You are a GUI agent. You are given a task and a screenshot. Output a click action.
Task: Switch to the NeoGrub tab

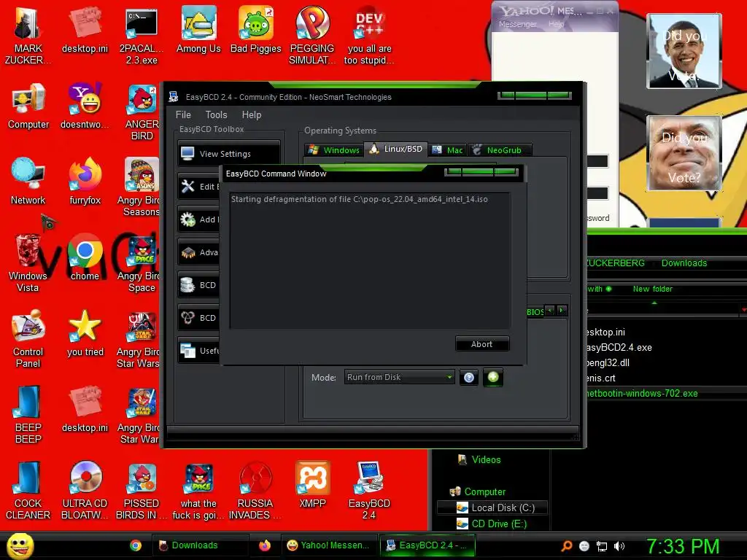click(499, 150)
